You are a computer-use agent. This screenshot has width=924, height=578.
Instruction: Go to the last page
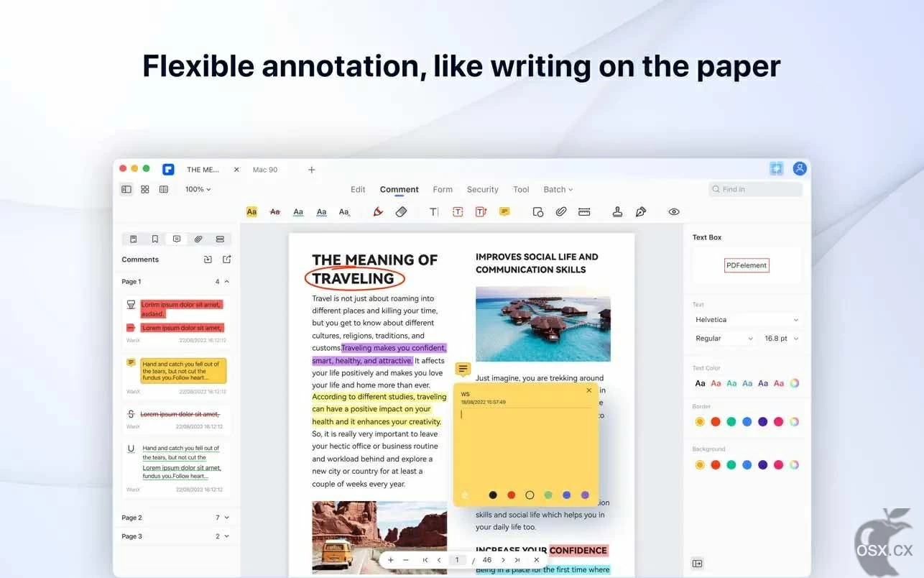click(x=517, y=560)
